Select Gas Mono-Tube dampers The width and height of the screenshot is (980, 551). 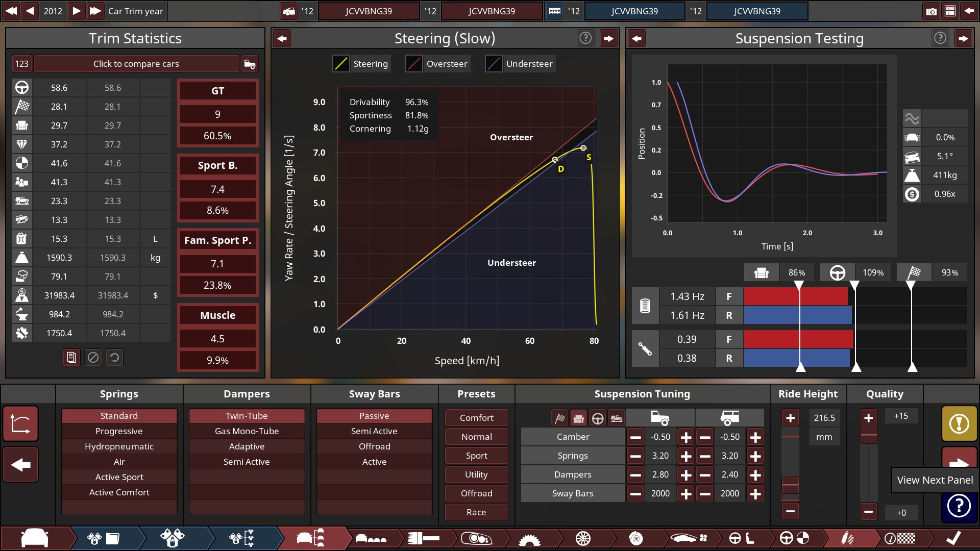(x=247, y=431)
